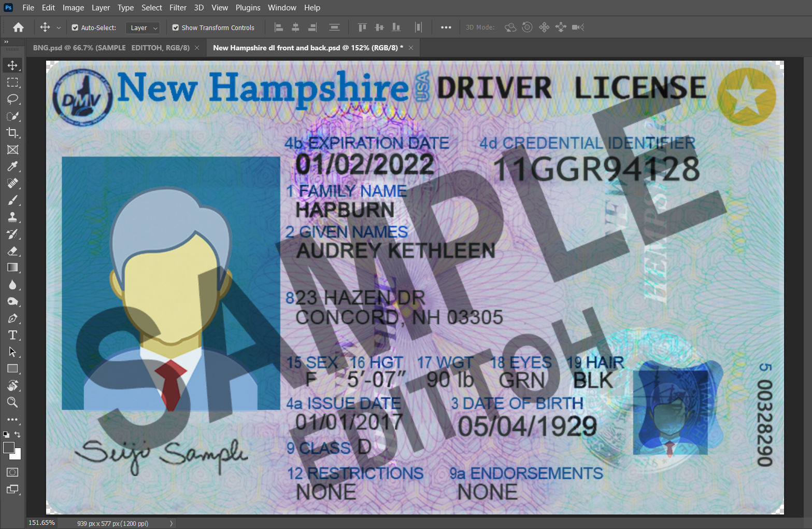This screenshot has width=812, height=529.
Task: Swap foreground and background colors
Action: [18, 435]
